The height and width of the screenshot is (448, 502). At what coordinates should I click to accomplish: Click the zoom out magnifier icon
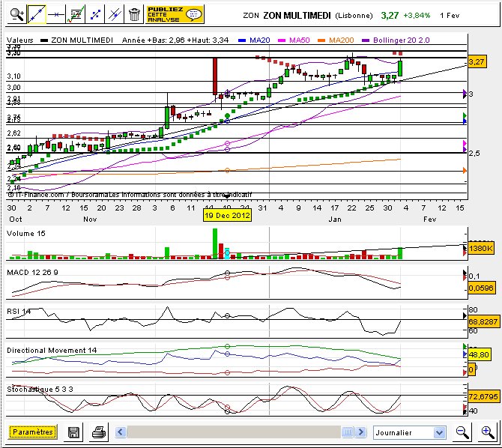(462, 432)
